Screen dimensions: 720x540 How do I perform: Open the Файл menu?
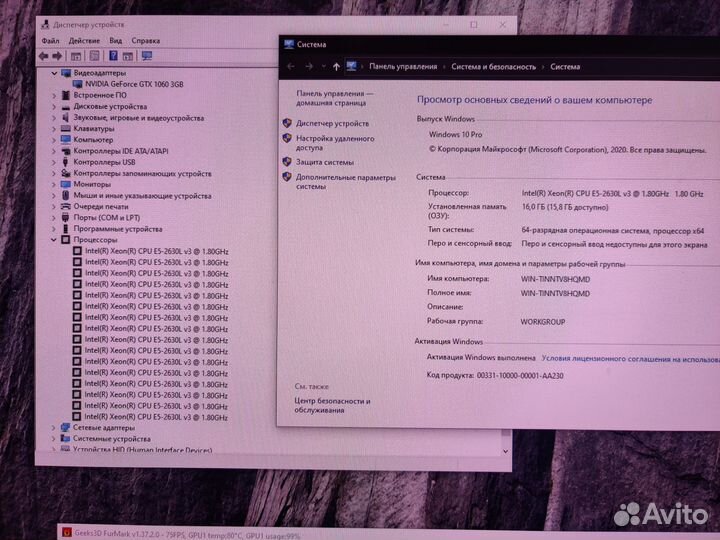51,41
